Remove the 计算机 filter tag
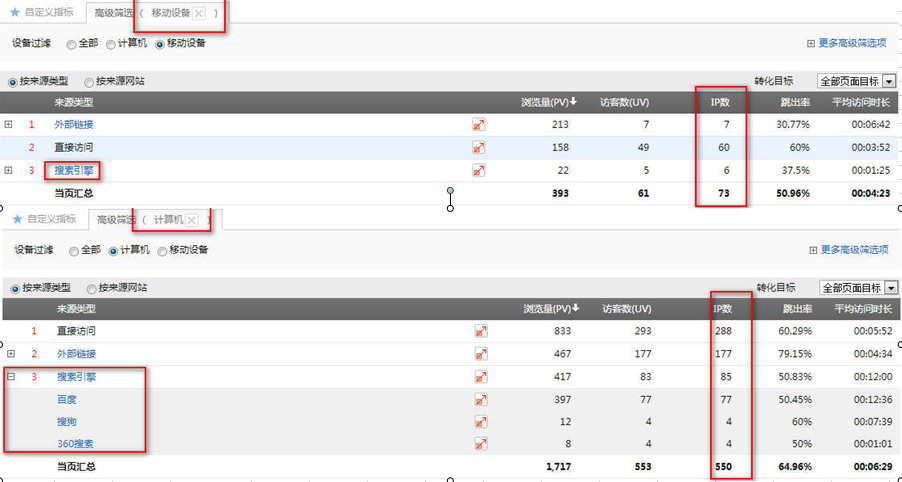 (x=192, y=220)
